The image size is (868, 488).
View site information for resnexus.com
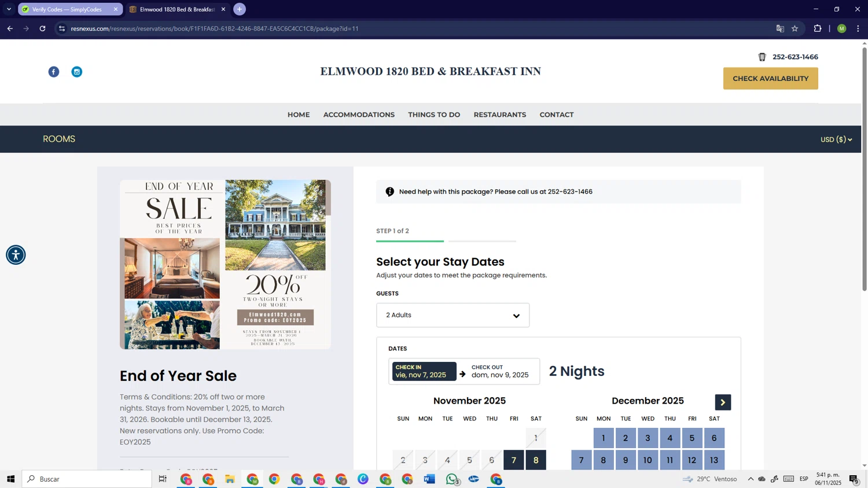[62, 28]
